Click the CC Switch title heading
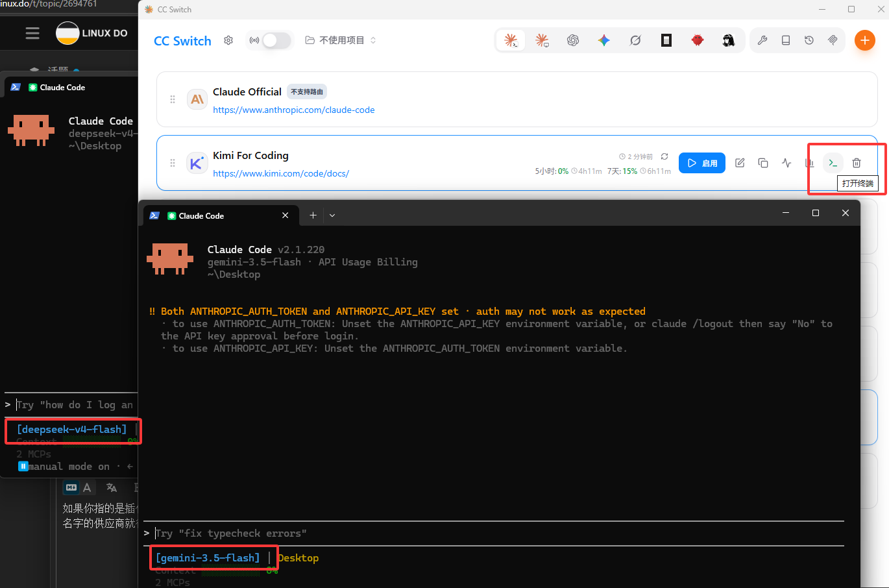This screenshot has width=889, height=588. coord(182,41)
